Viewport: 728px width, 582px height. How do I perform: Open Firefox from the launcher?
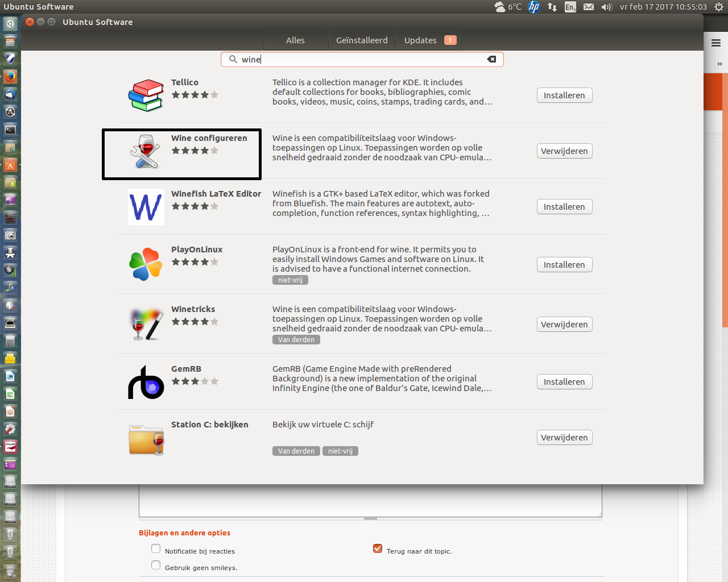[10, 76]
